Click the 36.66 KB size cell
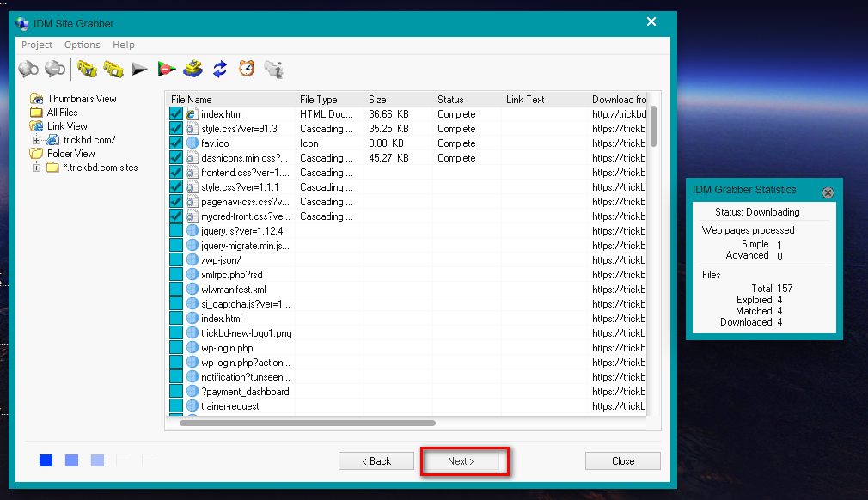Screen dimensions: 868x500 [x=388, y=114]
